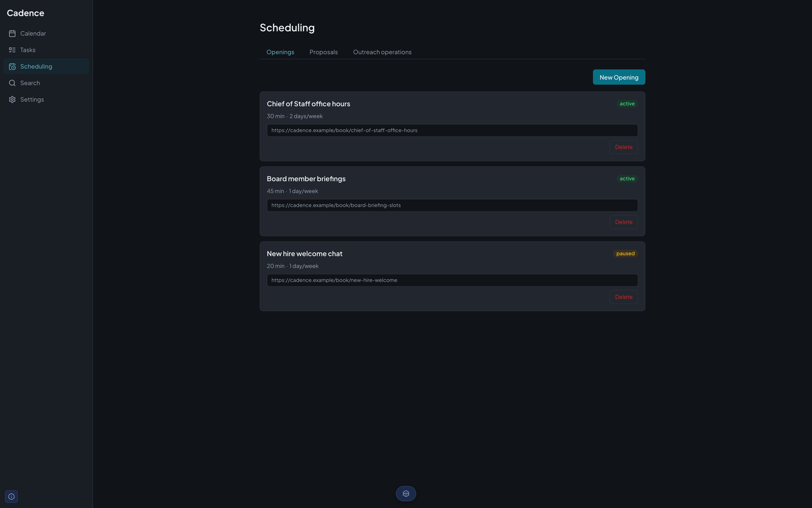Screen dimensions: 812x508
Task: Click the '30 min · 2 days/week' text
Action: 295,116
